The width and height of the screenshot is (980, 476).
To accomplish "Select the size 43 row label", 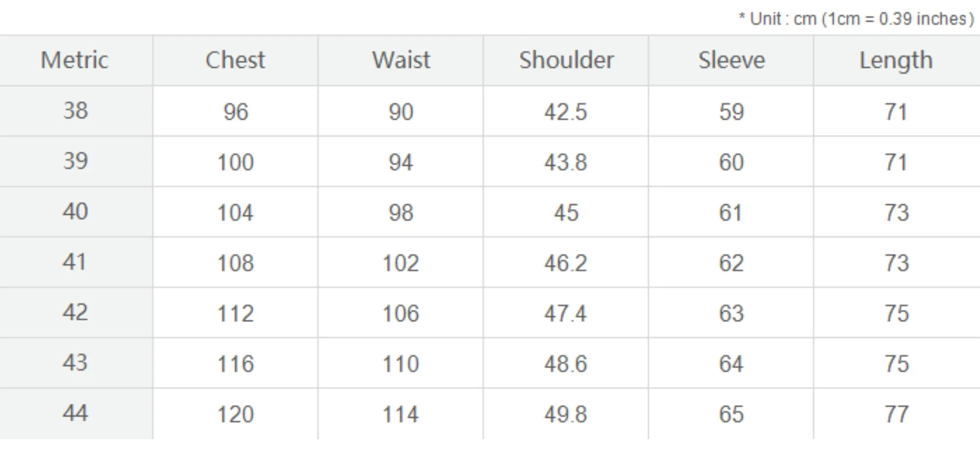I will pos(75,363).
